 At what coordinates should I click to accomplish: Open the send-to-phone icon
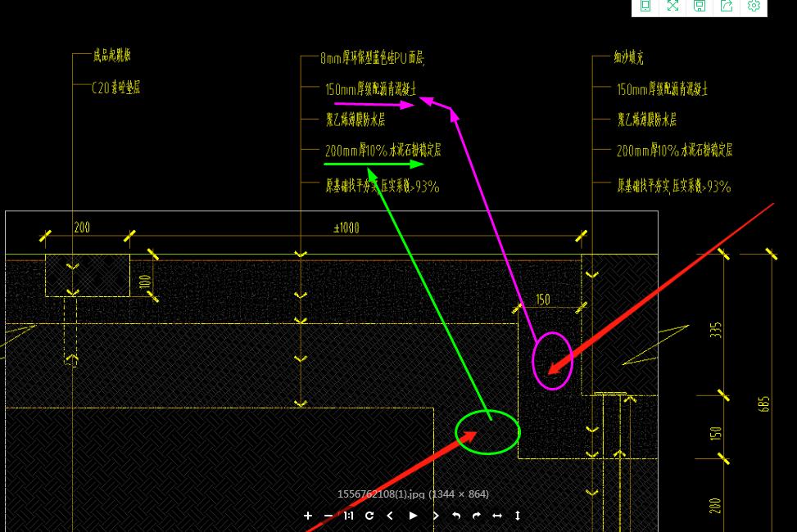pyautogui.click(x=645, y=6)
